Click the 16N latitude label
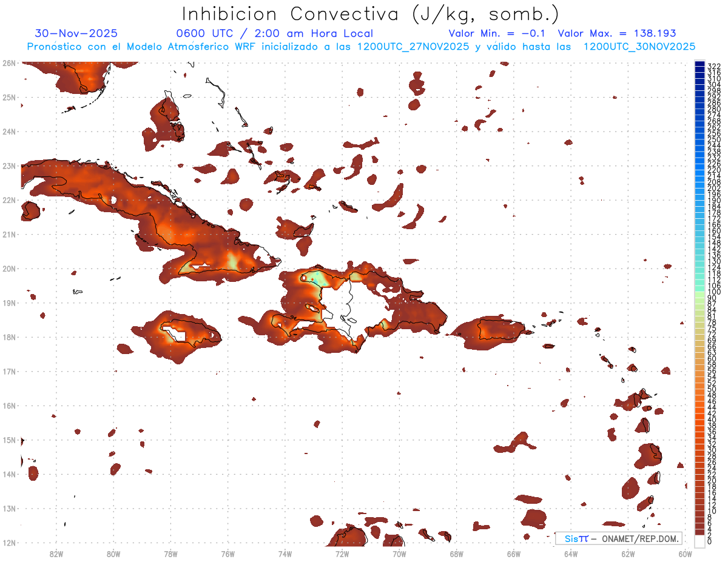Viewport: 728px width, 562px height. 9,405
